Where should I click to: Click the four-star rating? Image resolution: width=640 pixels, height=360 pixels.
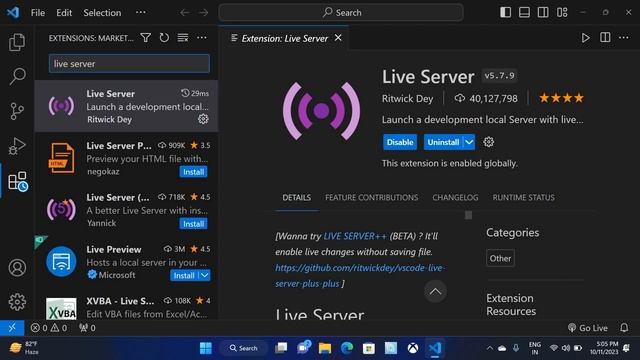coord(561,98)
